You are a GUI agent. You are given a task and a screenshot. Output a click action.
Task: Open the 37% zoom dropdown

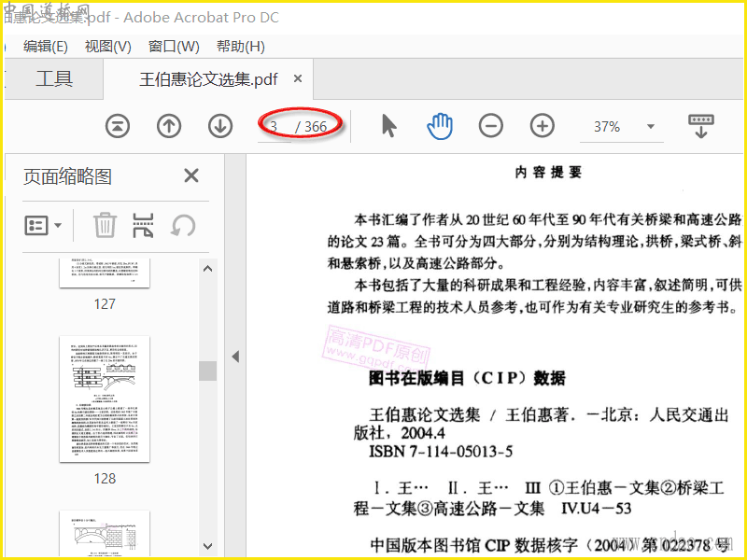[650, 127]
